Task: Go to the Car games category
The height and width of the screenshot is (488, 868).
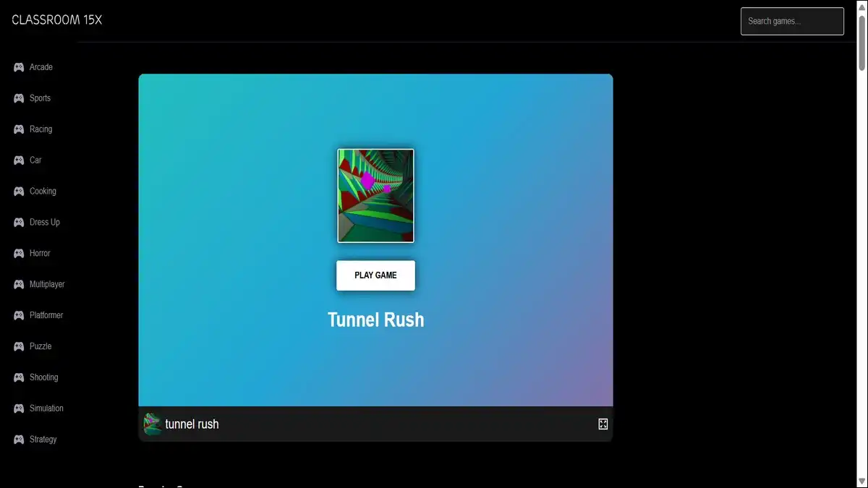Action: point(35,160)
